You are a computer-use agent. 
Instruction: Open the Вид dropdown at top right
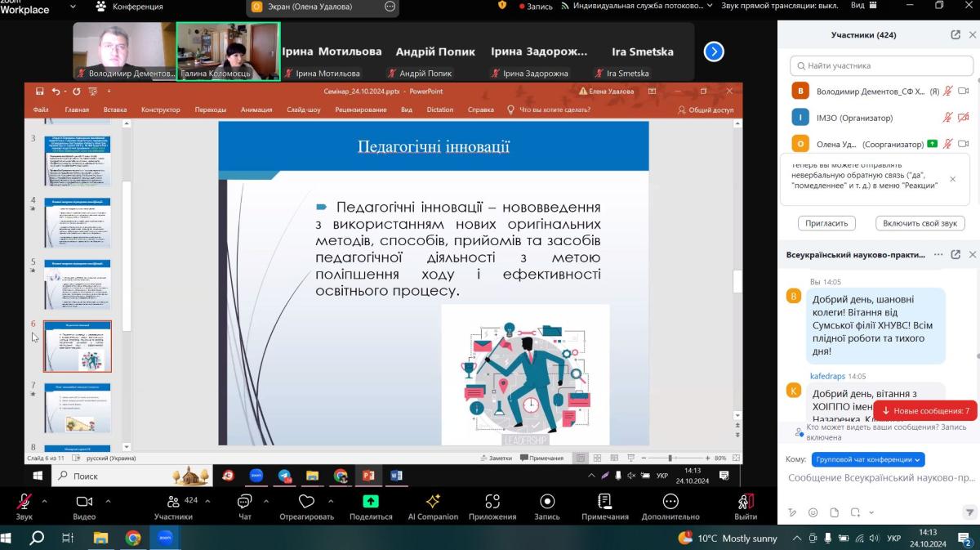tap(862, 6)
